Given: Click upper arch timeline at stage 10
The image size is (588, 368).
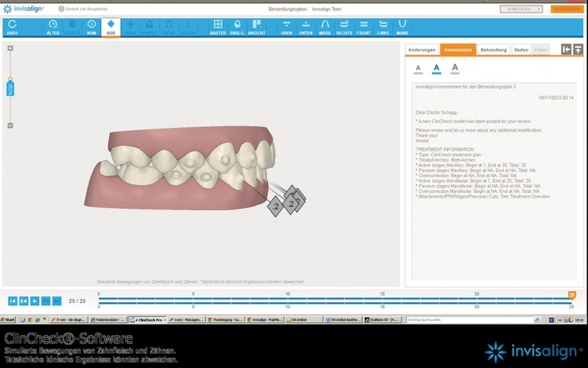Looking at the screenshot, I should tap(288, 299).
